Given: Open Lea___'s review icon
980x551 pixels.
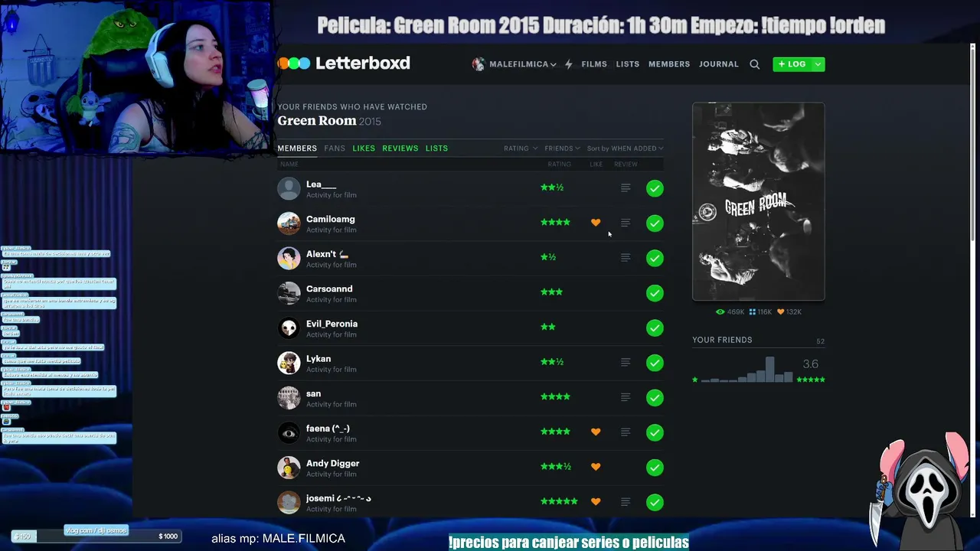Looking at the screenshot, I should [626, 187].
